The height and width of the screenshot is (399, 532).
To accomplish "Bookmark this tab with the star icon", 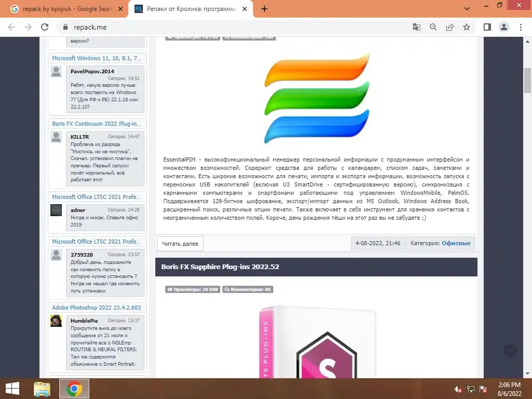I will pyautogui.click(x=467, y=27).
